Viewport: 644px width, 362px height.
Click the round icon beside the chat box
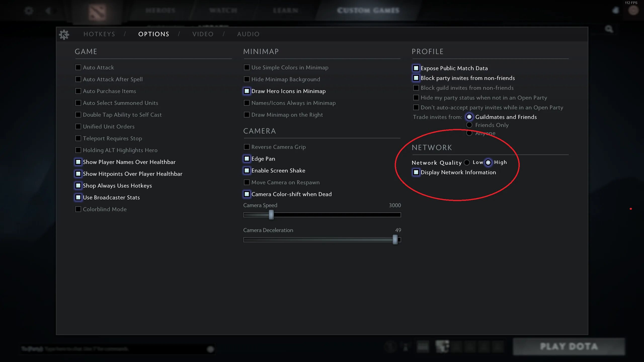tap(210, 349)
